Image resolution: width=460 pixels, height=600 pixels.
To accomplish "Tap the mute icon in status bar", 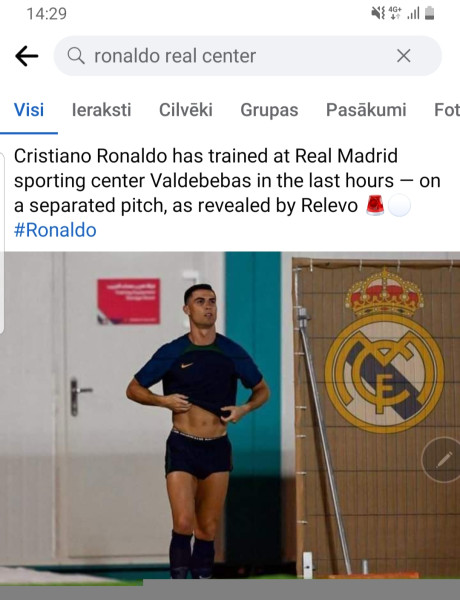I will [x=378, y=13].
